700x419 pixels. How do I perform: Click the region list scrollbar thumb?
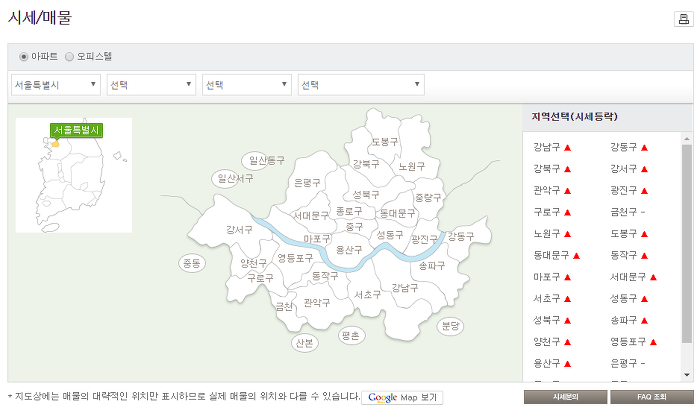tap(687, 244)
